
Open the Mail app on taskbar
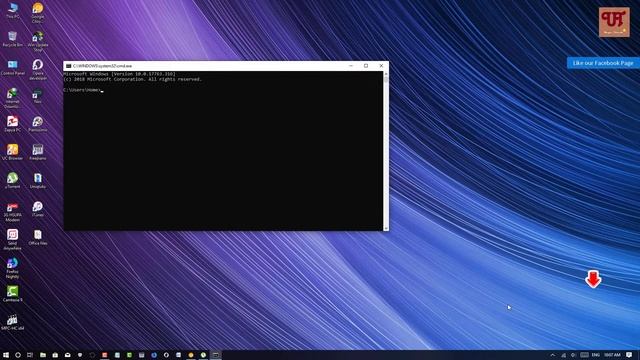click(x=67, y=355)
